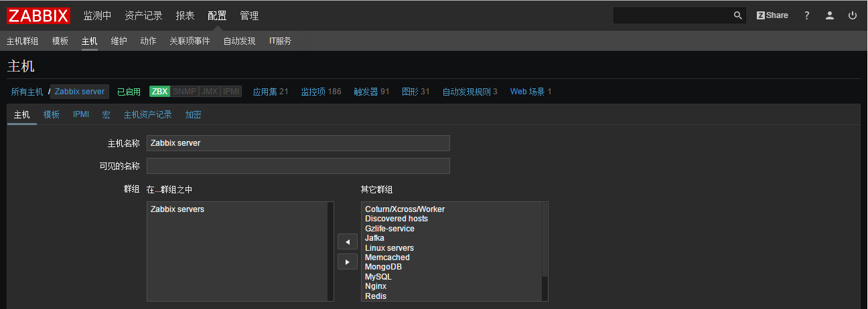Switch to the 主机资产记录 tab
This screenshot has width=868, height=309.
(148, 114)
